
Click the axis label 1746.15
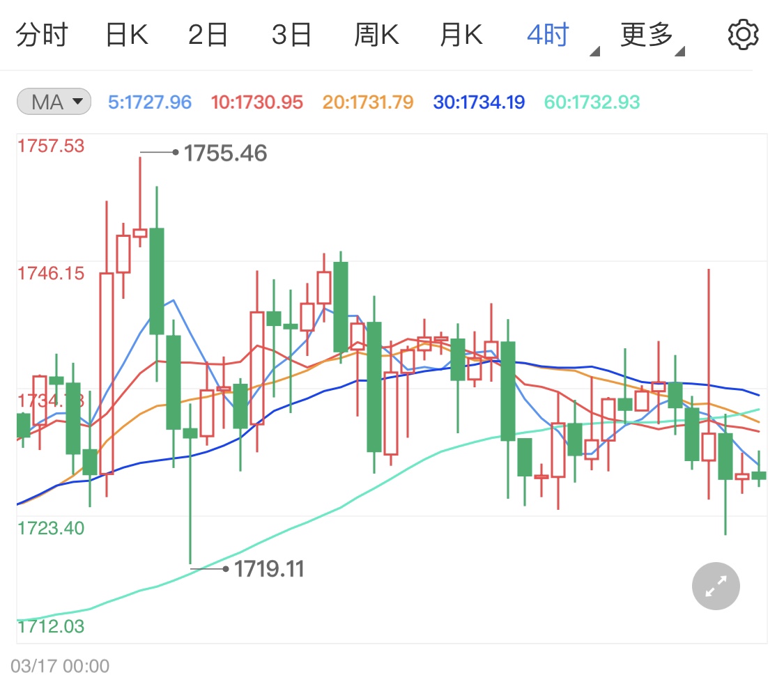tap(51, 273)
